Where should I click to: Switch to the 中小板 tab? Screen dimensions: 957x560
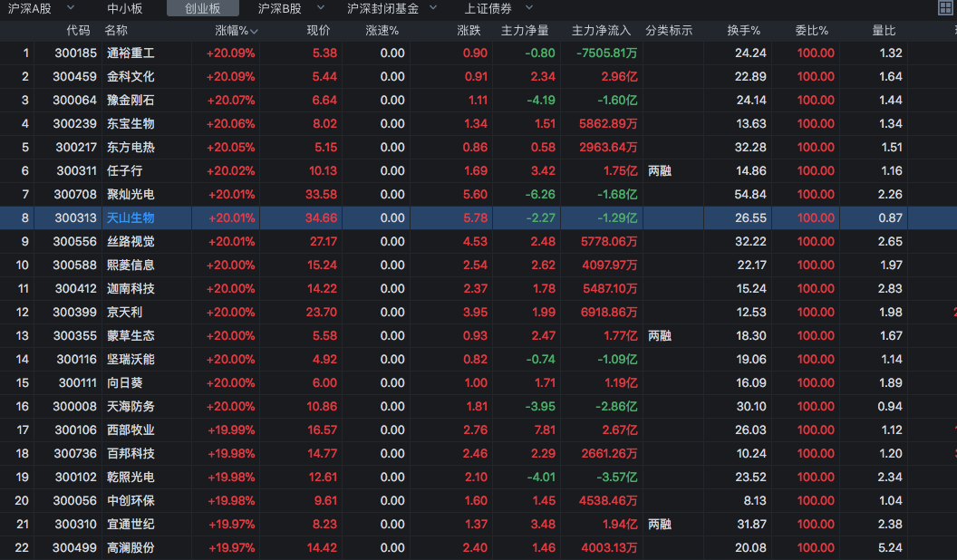[x=124, y=8]
